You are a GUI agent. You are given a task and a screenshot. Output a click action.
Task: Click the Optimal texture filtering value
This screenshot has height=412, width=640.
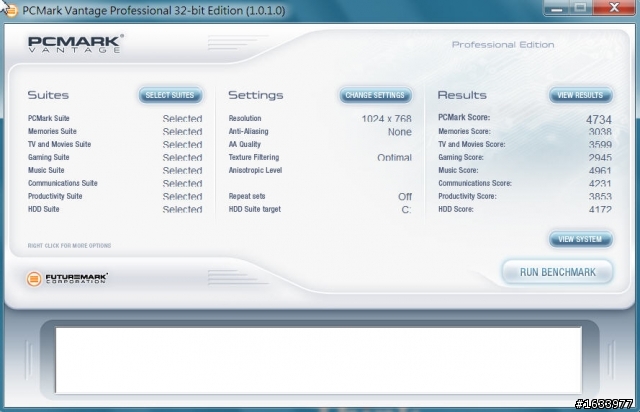tap(394, 158)
